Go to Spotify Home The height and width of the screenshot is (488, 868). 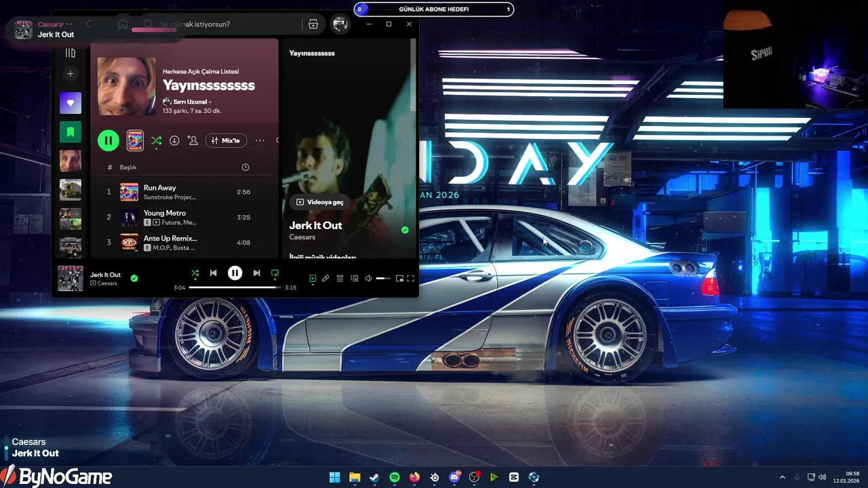[123, 24]
